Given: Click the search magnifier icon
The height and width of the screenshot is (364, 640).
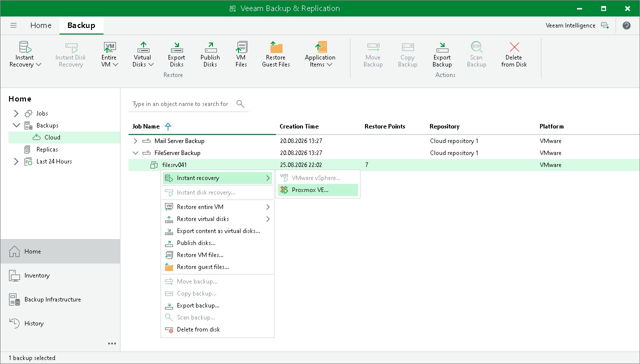Looking at the screenshot, I should click(240, 104).
